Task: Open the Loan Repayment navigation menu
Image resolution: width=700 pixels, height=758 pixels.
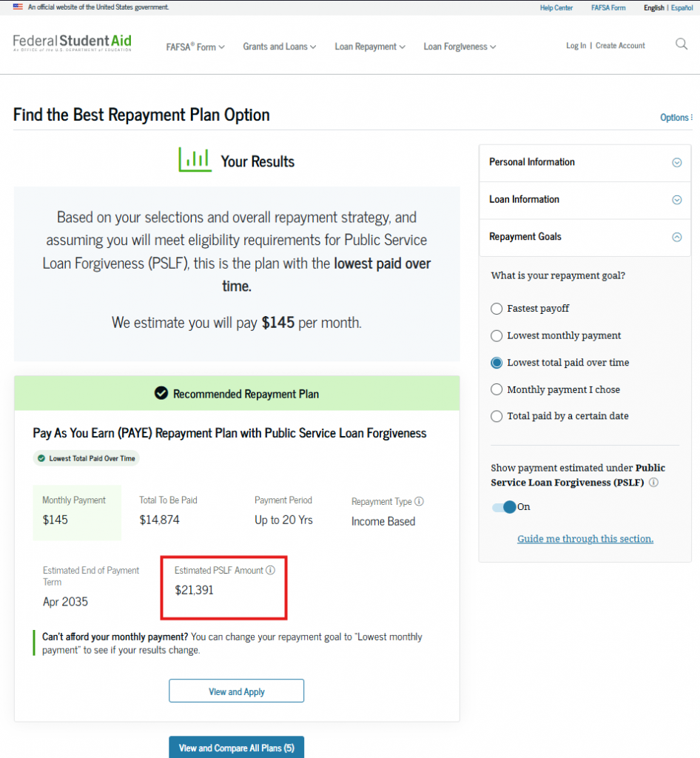Action: 370,46
